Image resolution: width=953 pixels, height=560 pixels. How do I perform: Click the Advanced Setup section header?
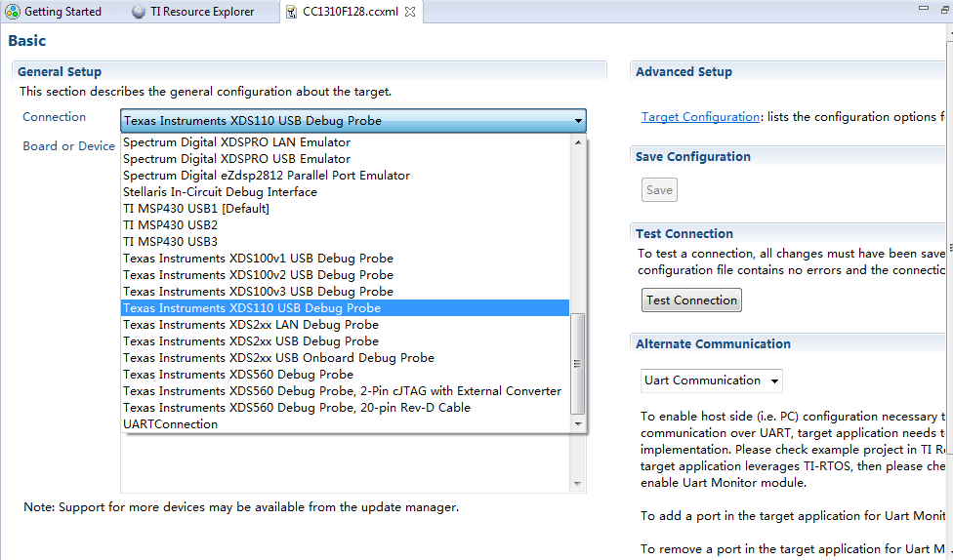click(684, 71)
